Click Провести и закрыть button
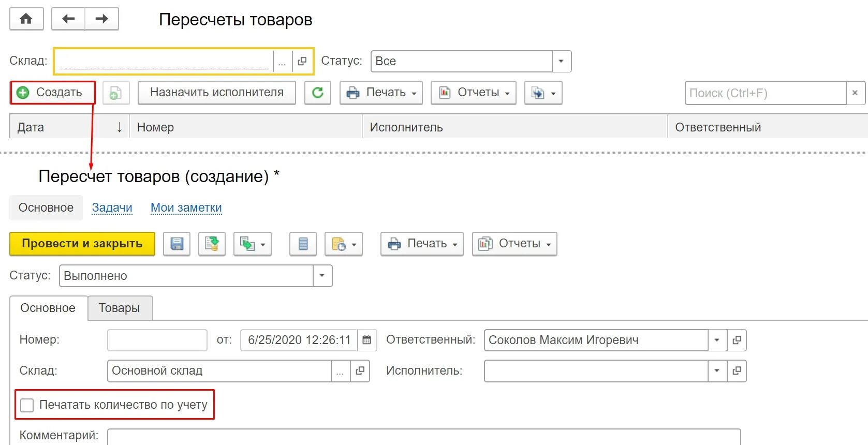 click(82, 244)
